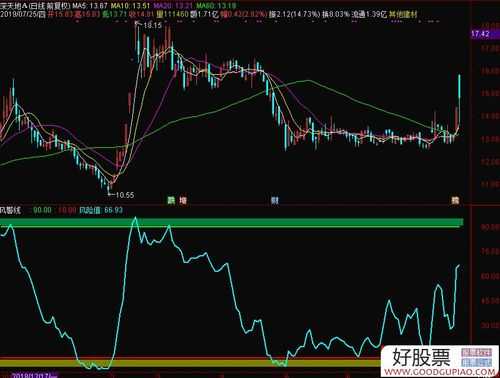Viewport: 500px width, 378px height.
Task: Select the MA10 13.51 indicator label
Action: click(130, 6)
